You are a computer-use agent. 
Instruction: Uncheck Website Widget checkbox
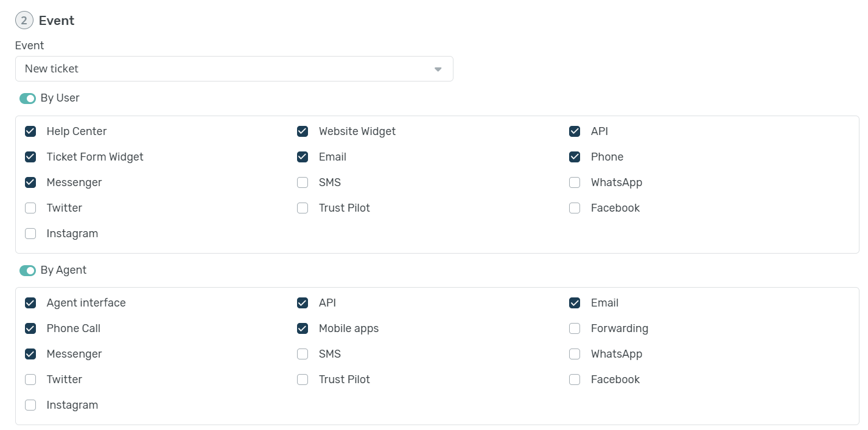coord(303,131)
